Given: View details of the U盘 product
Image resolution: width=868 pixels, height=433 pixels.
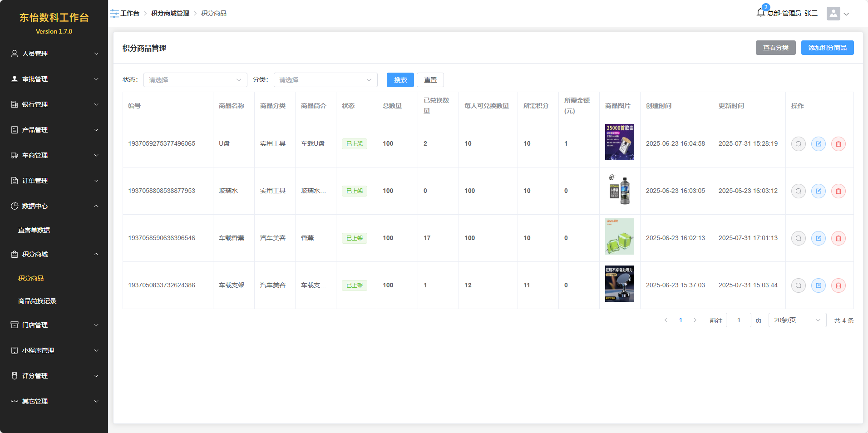Looking at the screenshot, I should pos(798,144).
